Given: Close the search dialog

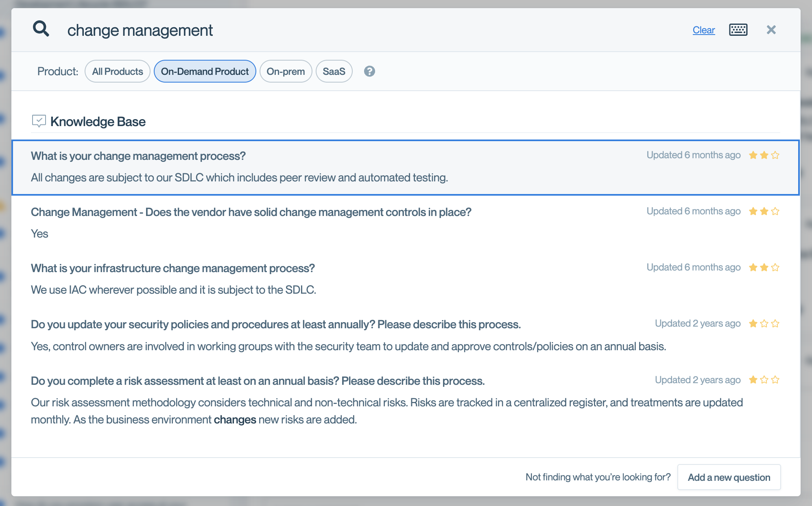Looking at the screenshot, I should (771, 30).
